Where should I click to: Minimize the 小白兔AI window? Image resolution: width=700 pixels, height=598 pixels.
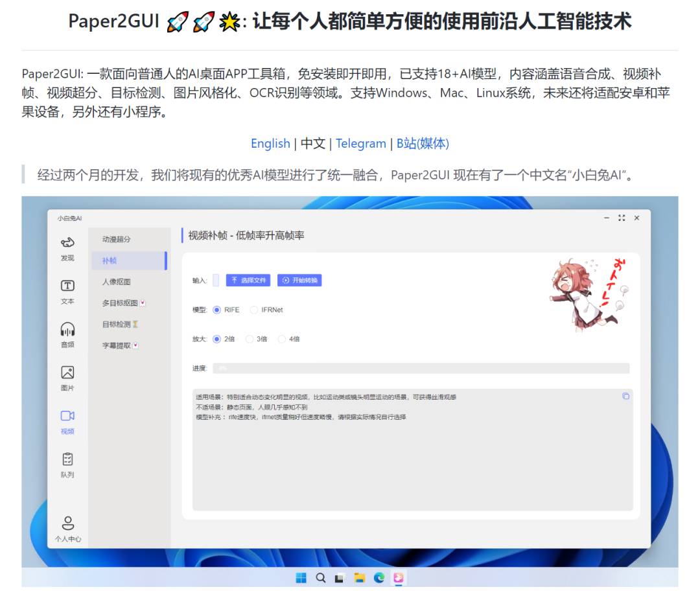(x=606, y=218)
